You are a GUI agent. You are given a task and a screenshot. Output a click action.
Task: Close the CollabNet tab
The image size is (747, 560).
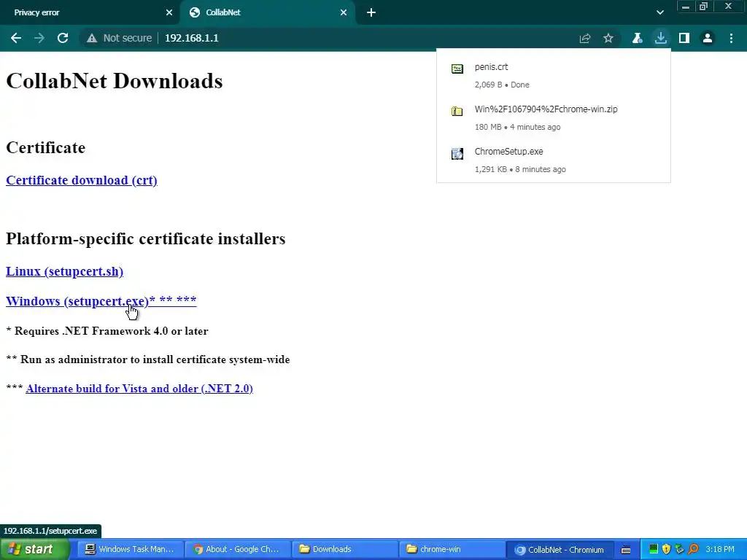pyautogui.click(x=344, y=12)
